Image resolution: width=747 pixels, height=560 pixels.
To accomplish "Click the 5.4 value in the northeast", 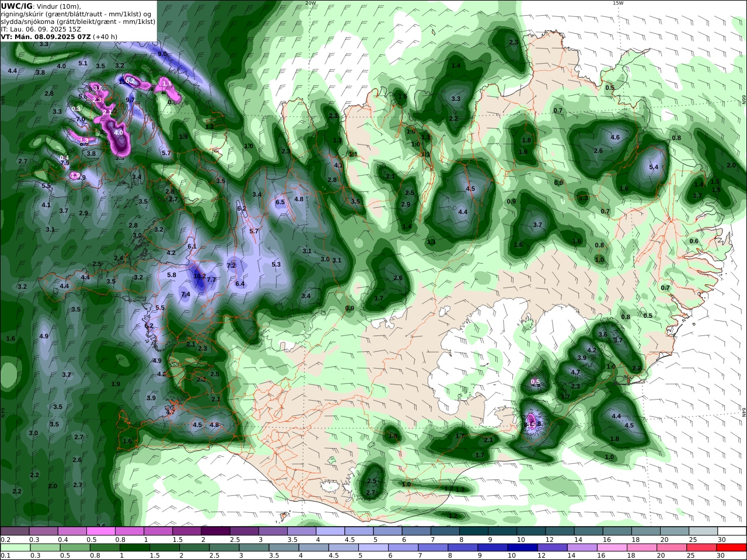I will 654,167.
